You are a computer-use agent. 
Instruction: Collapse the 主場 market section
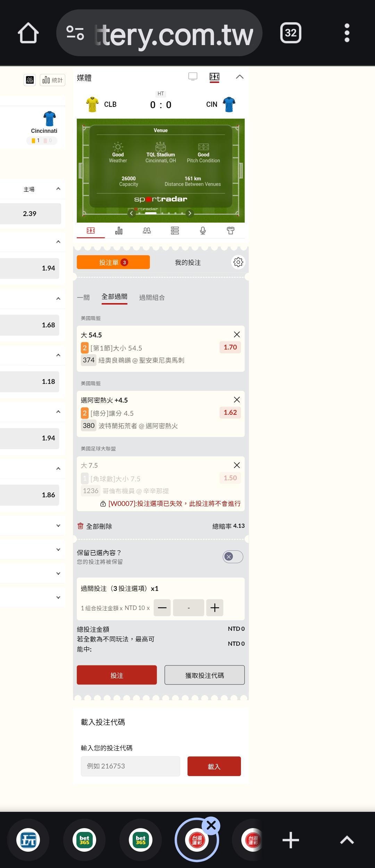[58, 189]
